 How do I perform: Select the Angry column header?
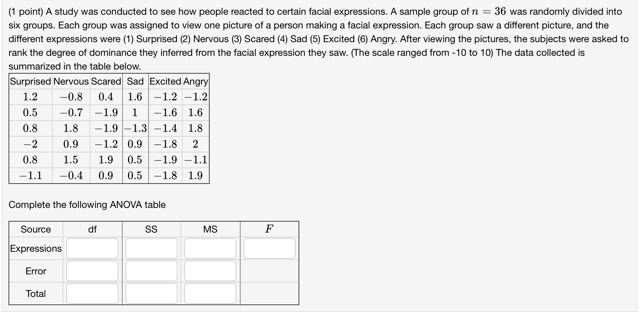[x=196, y=82]
